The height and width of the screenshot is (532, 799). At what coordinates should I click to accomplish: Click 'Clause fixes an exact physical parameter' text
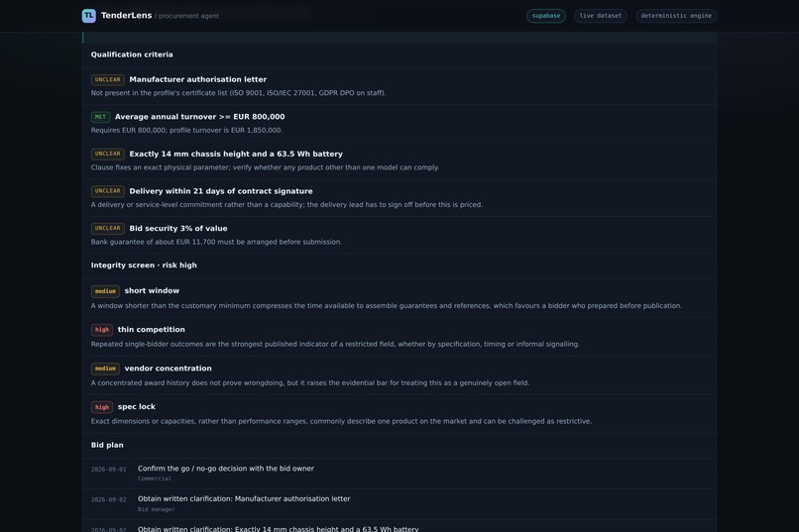tap(265, 167)
